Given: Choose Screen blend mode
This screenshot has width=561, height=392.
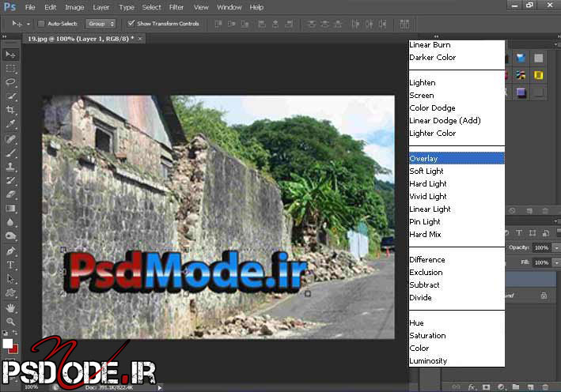Looking at the screenshot, I should (x=457, y=96).
